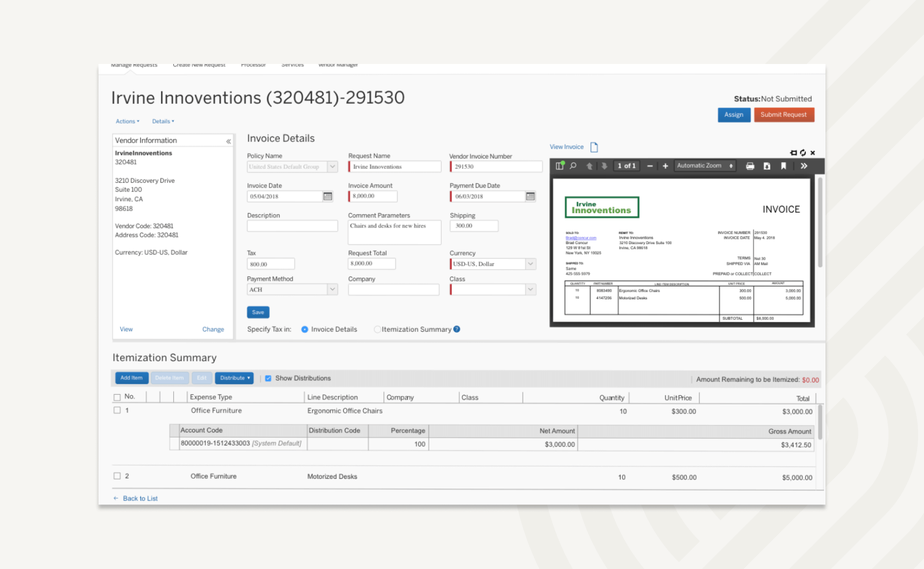Click the itemization table vertical scrollbar
924x569 pixels.
click(x=820, y=422)
